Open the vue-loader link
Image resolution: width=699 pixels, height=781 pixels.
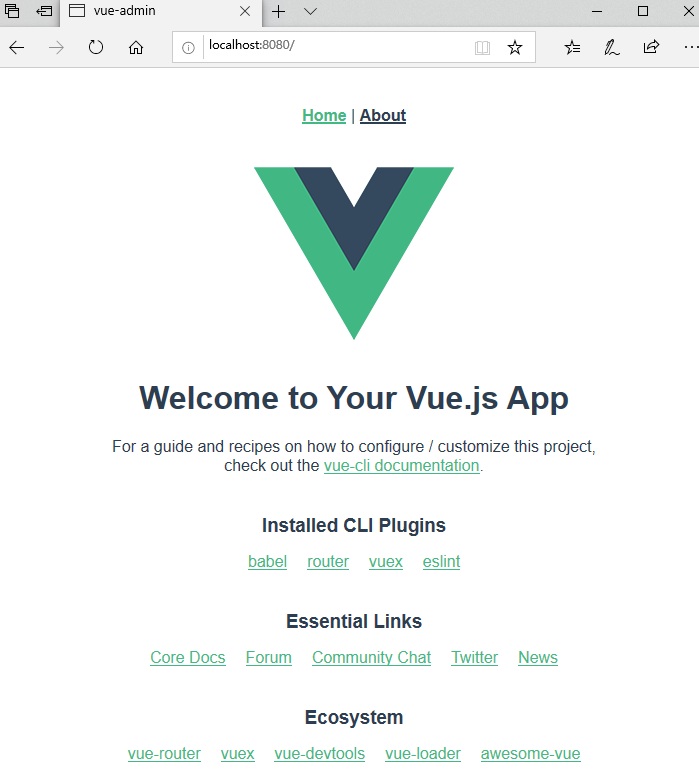[x=422, y=754]
